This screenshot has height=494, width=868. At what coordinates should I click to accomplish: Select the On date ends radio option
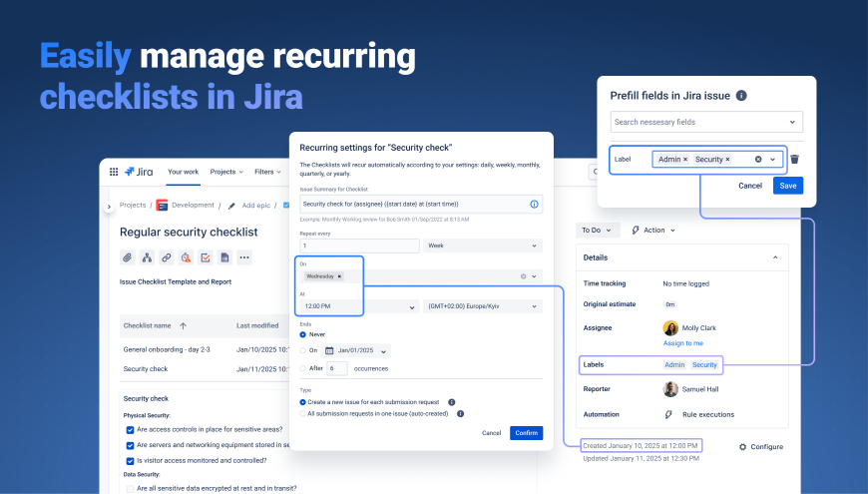[x=303, y=350]
